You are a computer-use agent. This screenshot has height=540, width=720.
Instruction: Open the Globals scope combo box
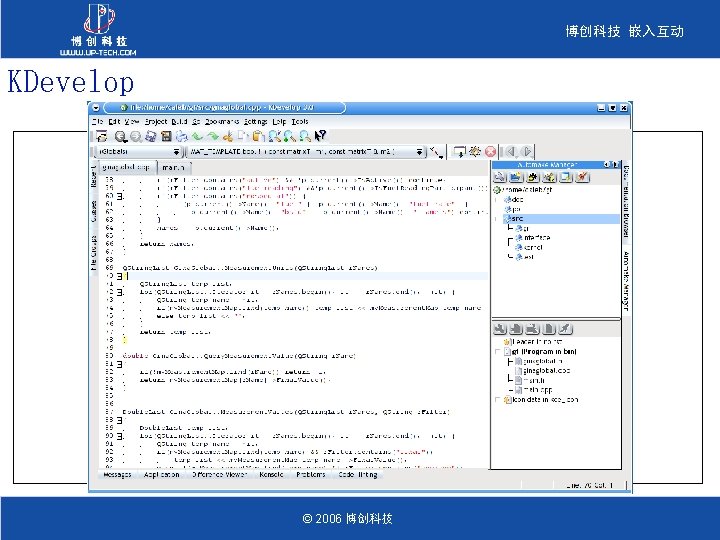pyautogui.click(x=139, y=152)
